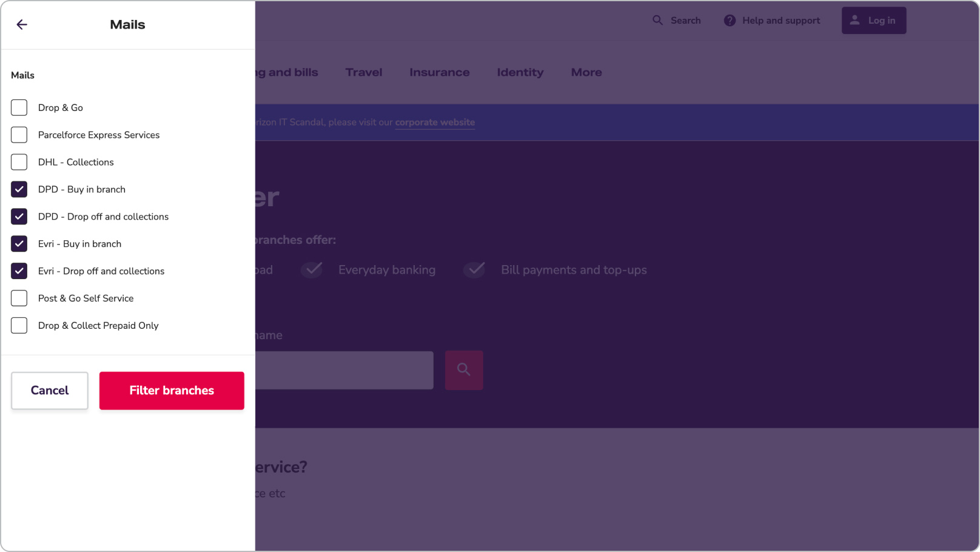The width and height of the screenshot is (980, 552).
Task: Click the branch search input field
Action: coord(344,370)
